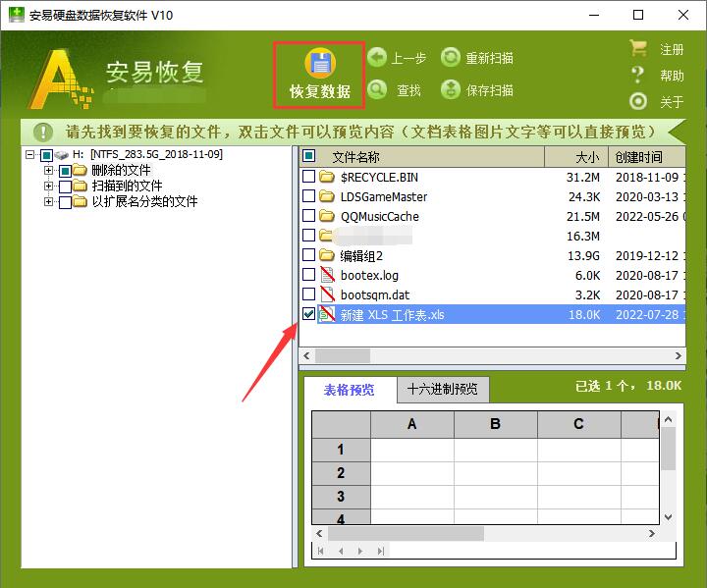Click the 帮助 help link
Viewport: 707px width, 588px height.
[672, 76]
